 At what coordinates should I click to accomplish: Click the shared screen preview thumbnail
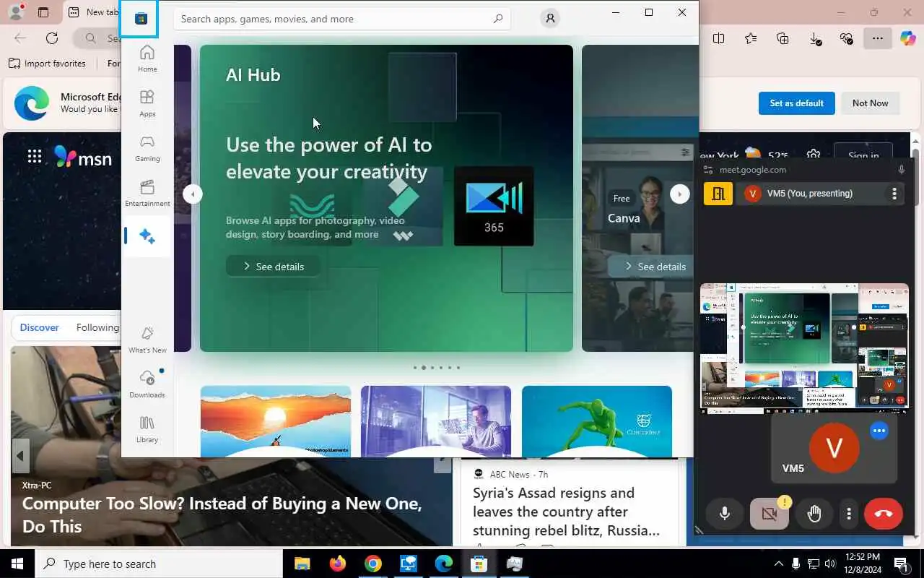(804, 348)
